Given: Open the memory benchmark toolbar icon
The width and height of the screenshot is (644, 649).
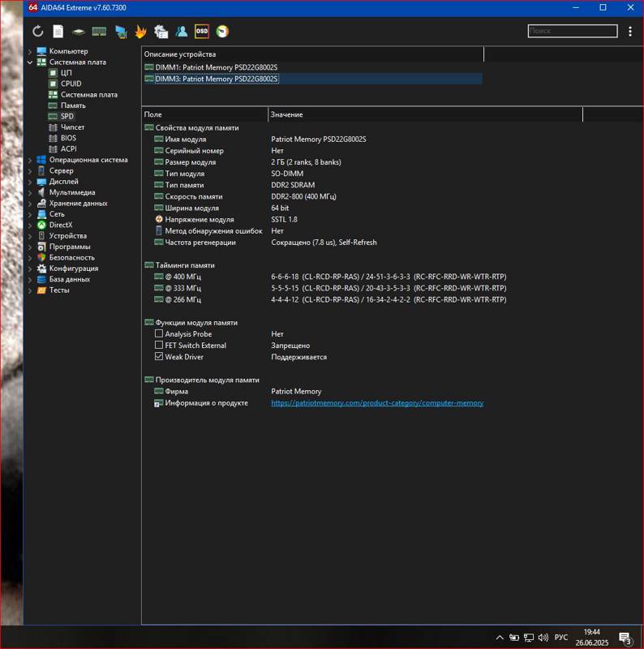Looking at the screenshot, I should pos(99,32).
